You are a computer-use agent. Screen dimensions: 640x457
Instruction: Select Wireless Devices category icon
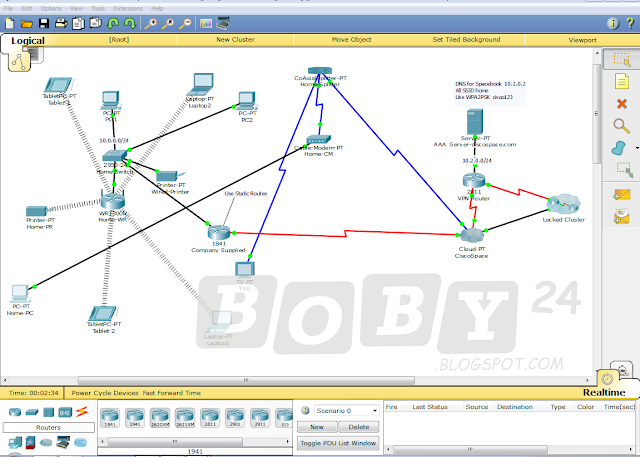[65, 412]
